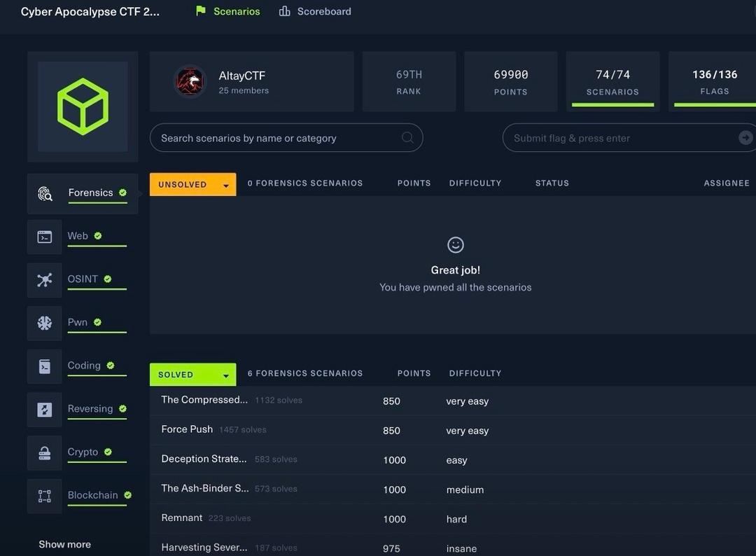This screenshot has height=556, width=756.
Task: Open the Remnant scenario
Action: (182, 518)
